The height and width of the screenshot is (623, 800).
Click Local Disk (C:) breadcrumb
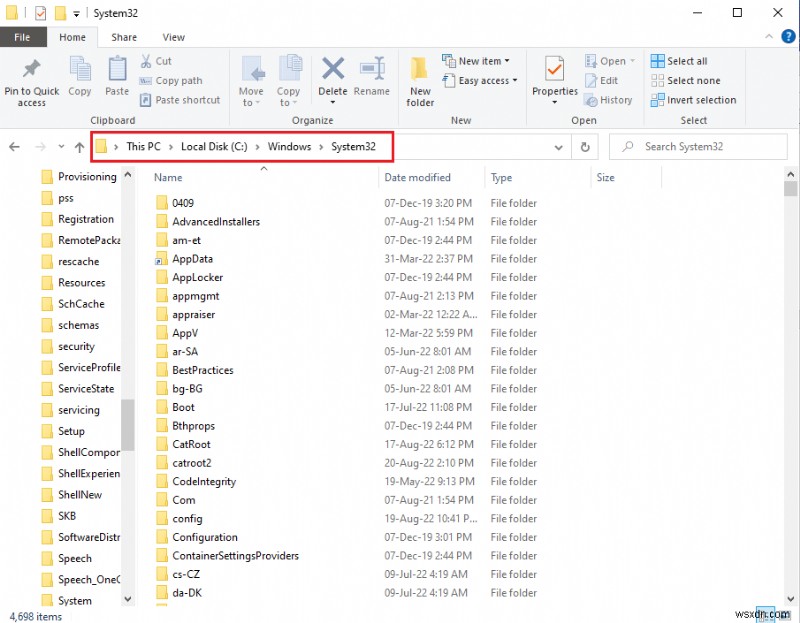[x=214, y=146]
